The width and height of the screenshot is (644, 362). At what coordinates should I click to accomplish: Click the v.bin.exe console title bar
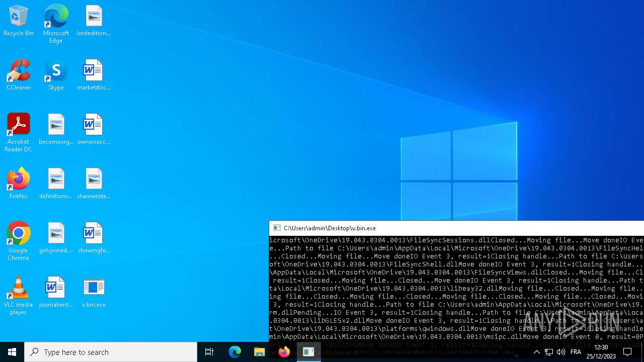tap(456, 228)
